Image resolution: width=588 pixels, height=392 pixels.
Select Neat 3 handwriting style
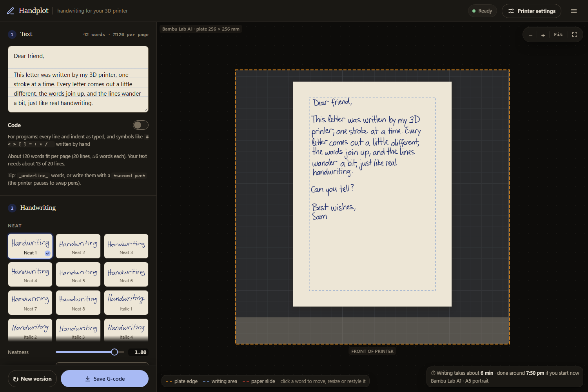coord(126,247)
